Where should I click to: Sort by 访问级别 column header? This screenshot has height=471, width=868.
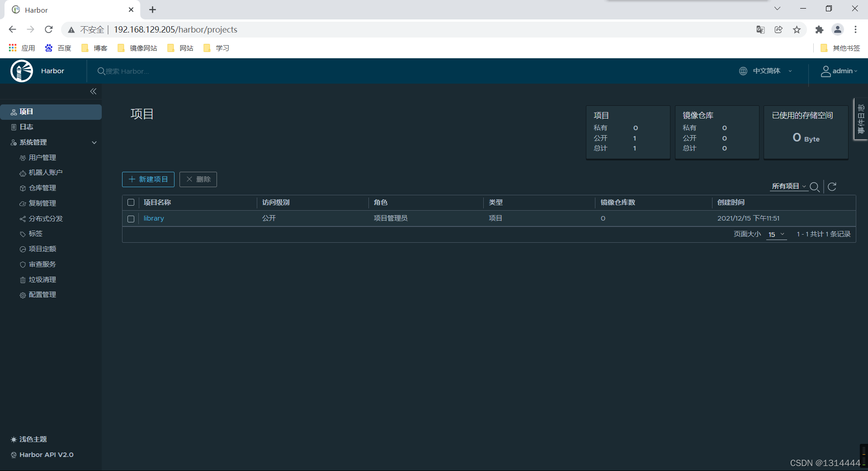(x=276, y=203)
